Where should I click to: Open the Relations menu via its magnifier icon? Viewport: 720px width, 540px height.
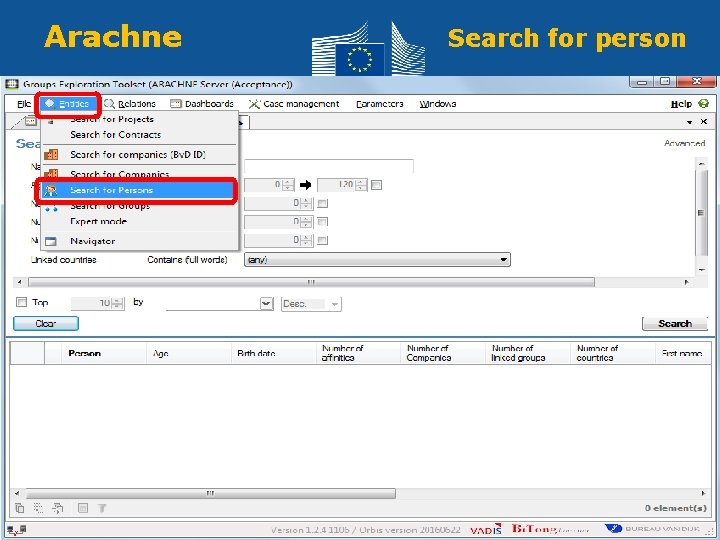click(109, 104)
